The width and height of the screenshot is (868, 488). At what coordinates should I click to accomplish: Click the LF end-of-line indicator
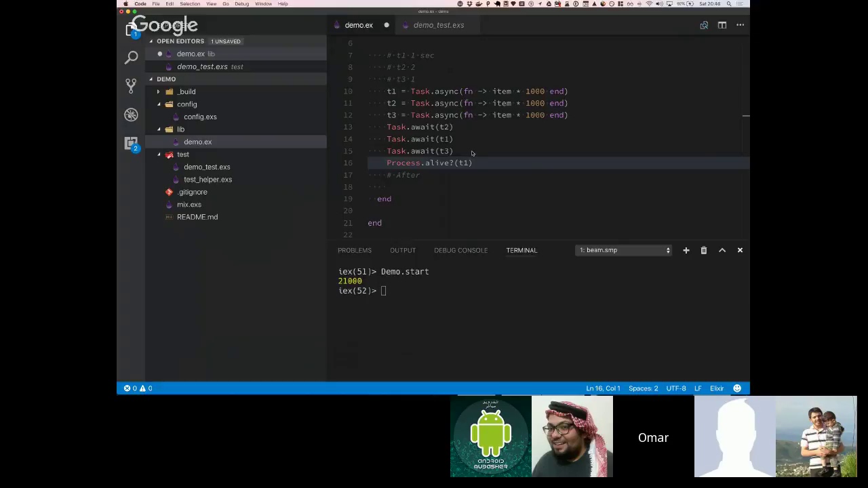(x=698, y=388)
